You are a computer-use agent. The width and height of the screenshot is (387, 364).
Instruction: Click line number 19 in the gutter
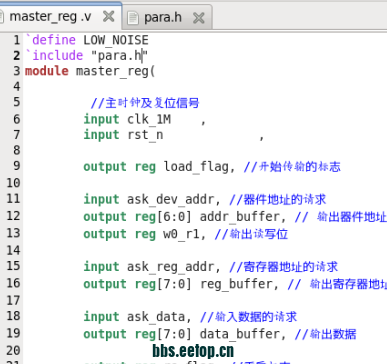(14, 333)
